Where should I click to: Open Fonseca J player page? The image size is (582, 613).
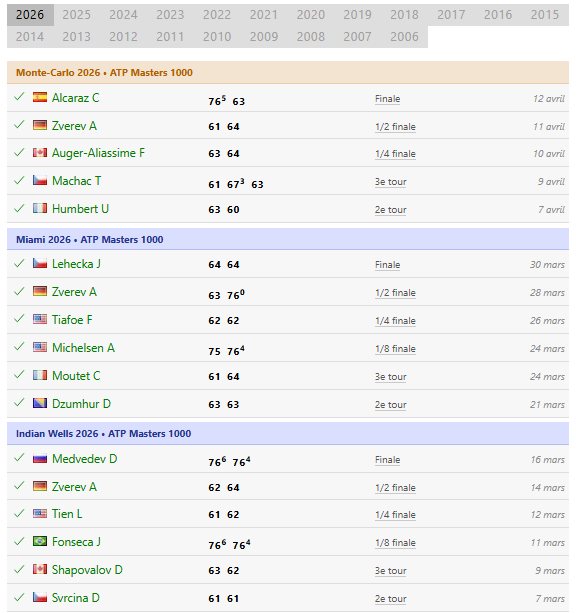[x=76, y=542]
